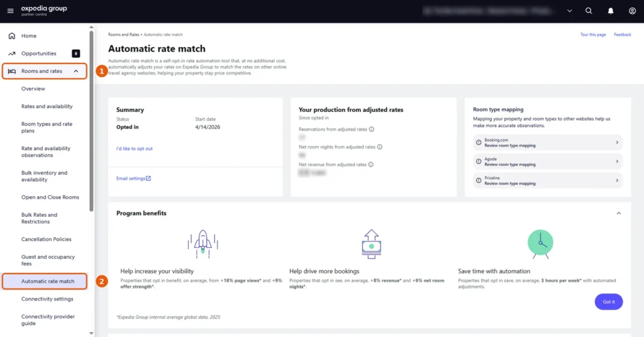The width and height of the screenshot is (644, 337).
Task: Click Help drive more bookings heading
Action: (324, 272)
